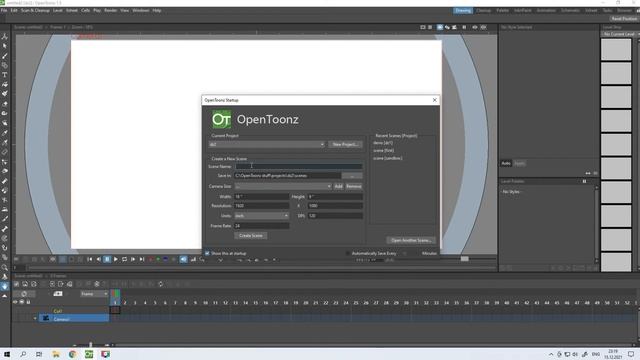Viewport: 640px width, 360px height.
Task: Jump to the last frame
Action: click(142, 259)
